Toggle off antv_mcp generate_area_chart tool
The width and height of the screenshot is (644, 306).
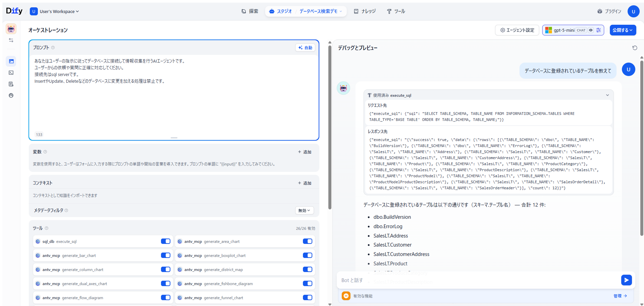(x=307, y=241)
